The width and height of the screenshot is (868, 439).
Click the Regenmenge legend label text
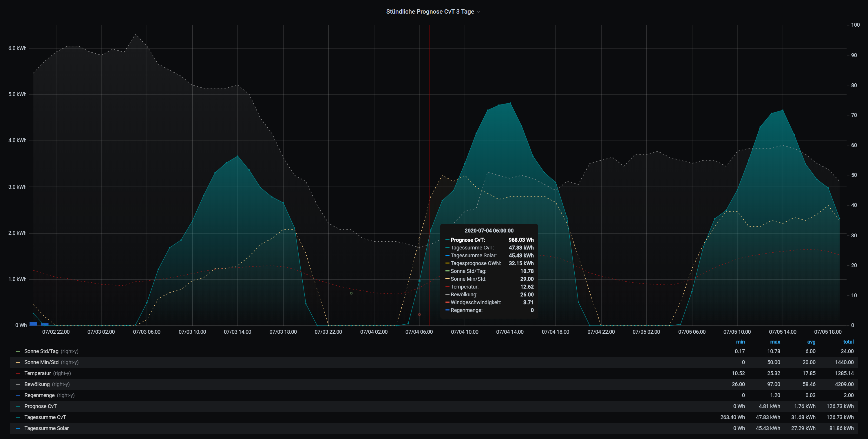click(x=39, y=395)
